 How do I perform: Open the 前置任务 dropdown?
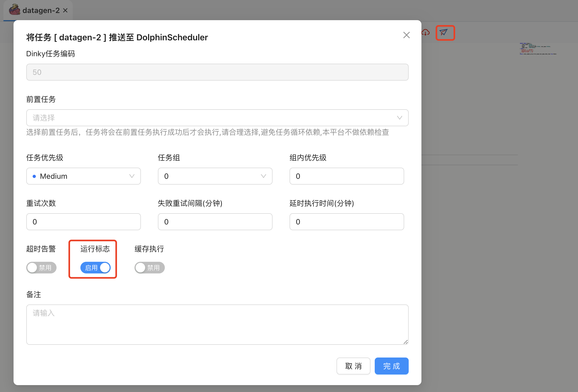click(x=217, y=118)
